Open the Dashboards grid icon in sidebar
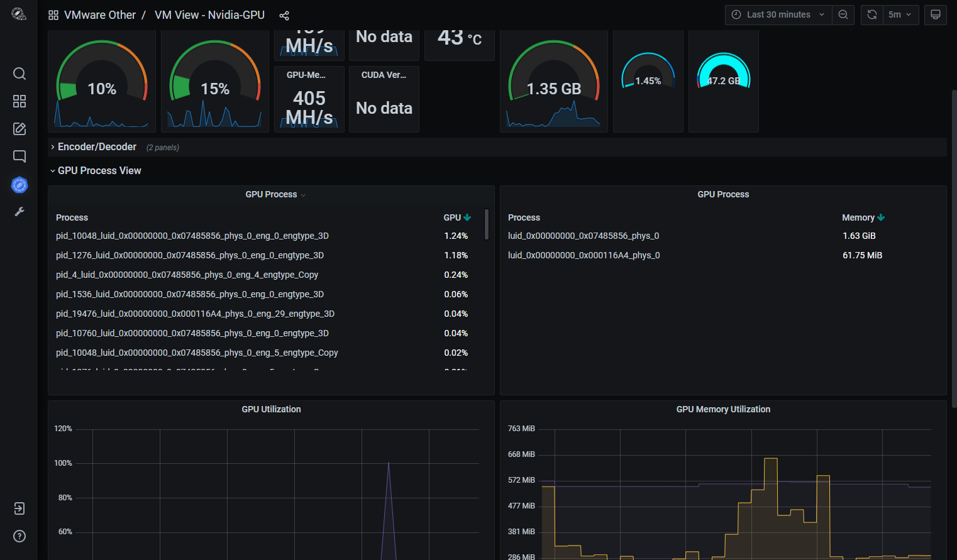The image size is (957, 560). point(19,101)
